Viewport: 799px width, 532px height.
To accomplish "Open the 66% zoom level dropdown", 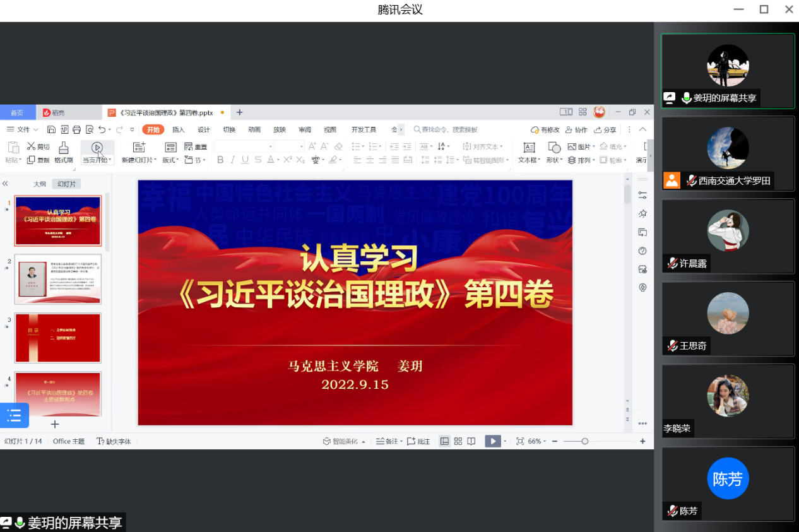I will (x=537, y=441).
